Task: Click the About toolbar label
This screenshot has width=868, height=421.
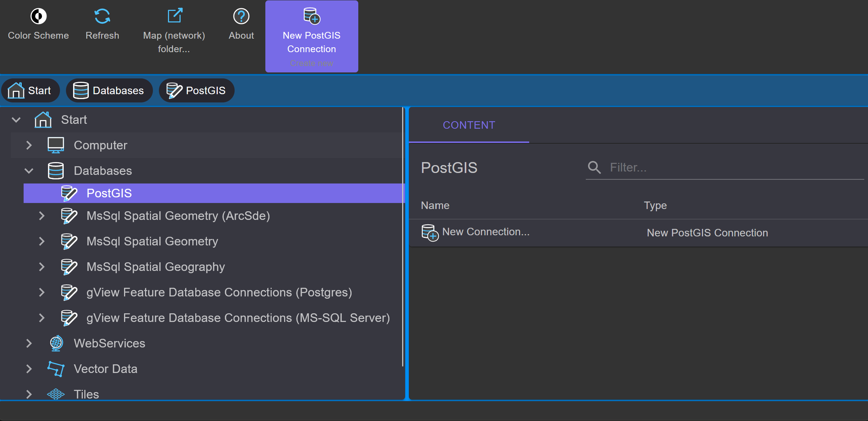Action: click(x=241, y=35)
